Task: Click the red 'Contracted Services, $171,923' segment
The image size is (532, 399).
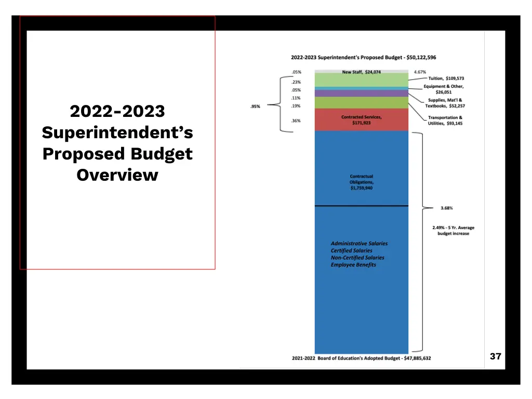Action: [362, 120]
